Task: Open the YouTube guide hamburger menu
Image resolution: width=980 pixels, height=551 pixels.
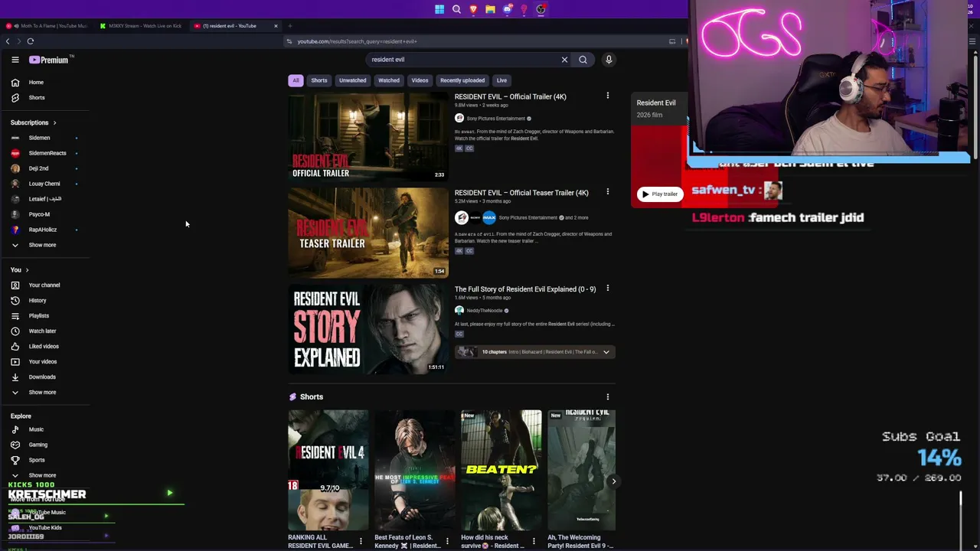Action: pyautogui.click(x=15, y=60)
